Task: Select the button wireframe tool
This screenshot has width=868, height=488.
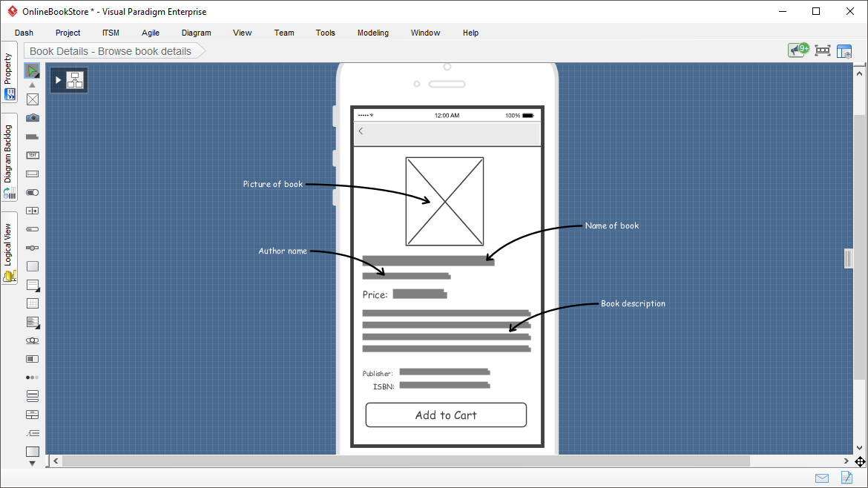Action: 33,174
